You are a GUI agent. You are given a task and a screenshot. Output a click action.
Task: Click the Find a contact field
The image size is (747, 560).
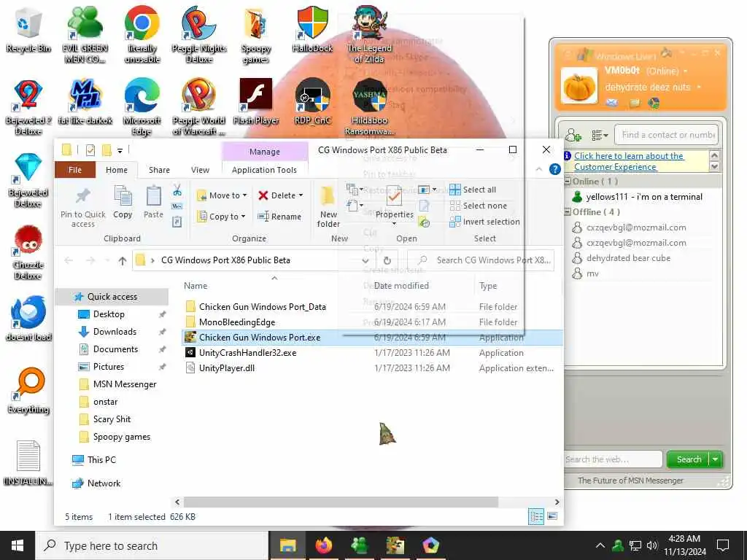tap(667, 135)
